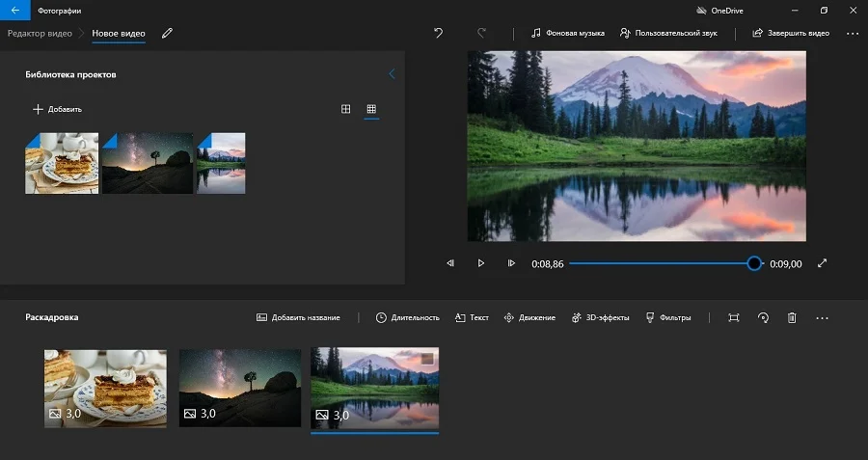Undo the last action

coord(439,33)
